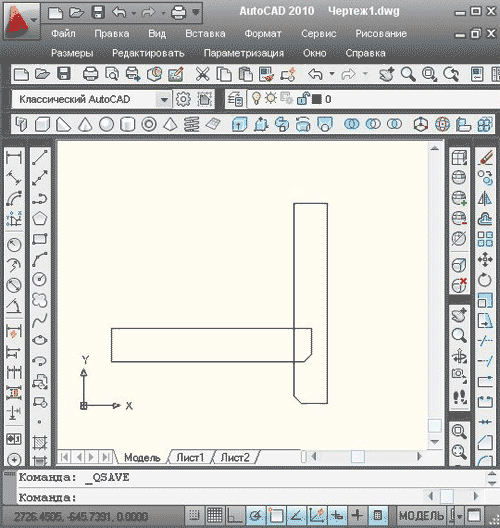Expand the Undo history dropdown arrow in standard toolbar

tap(332, 73)
